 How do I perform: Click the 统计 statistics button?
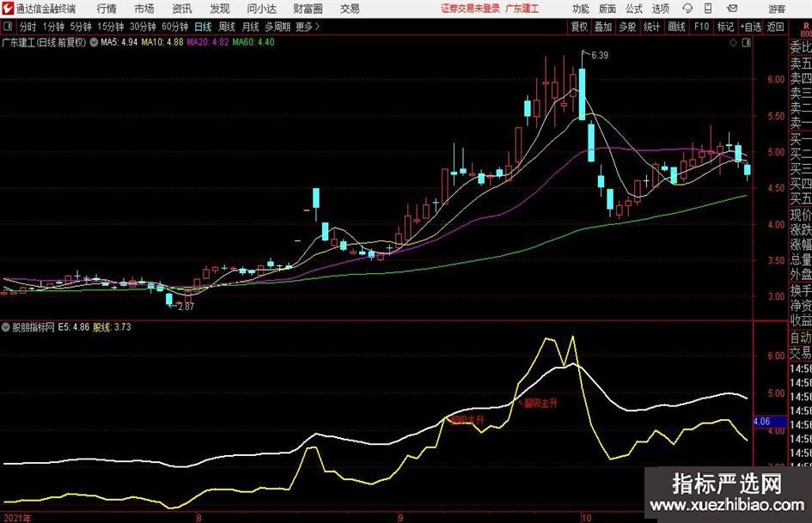coord(651,27)
